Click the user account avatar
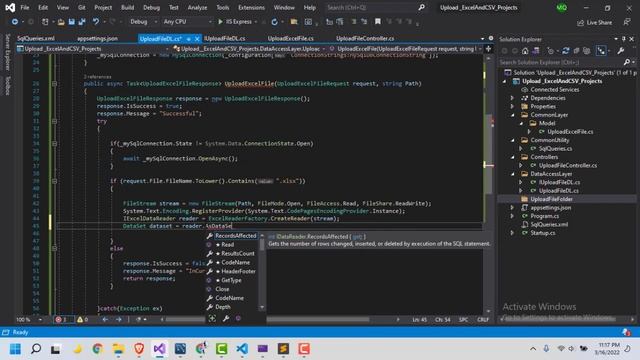The image size is (640, 360). tap(562, 7)
